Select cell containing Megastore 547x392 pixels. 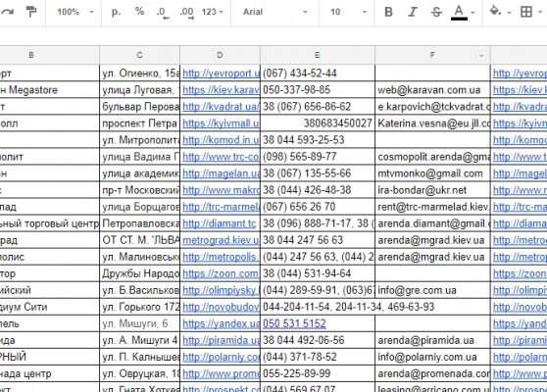coord(50,90)
